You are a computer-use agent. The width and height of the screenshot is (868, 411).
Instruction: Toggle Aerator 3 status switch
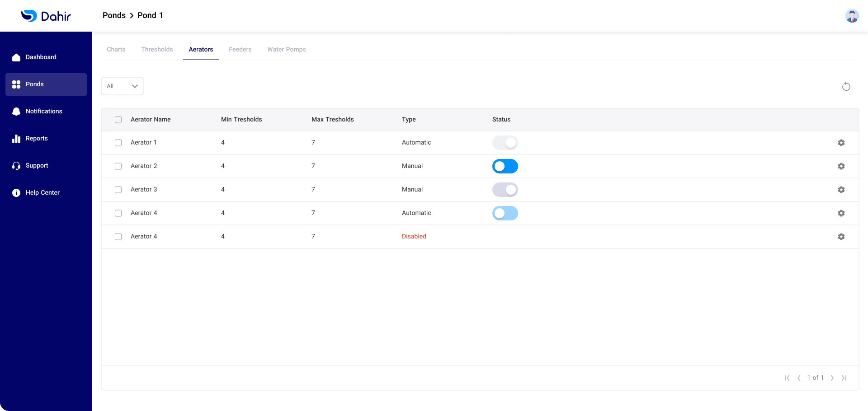click(505, 190)
